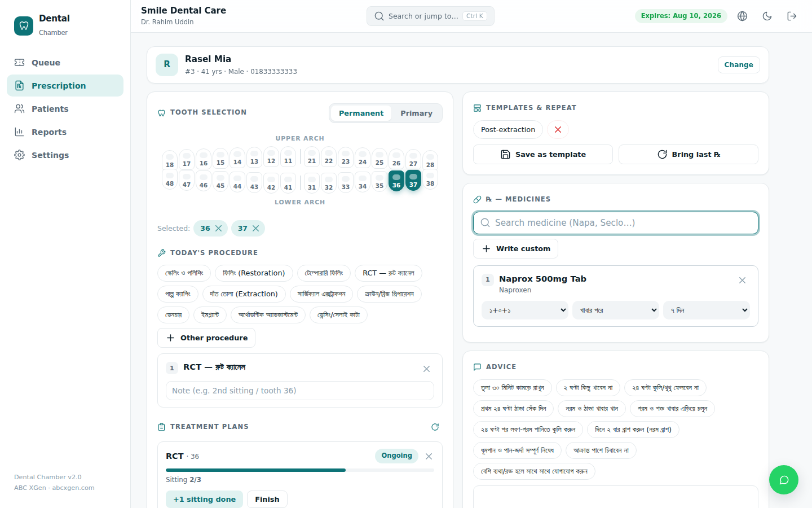Select upper tooth 14

[237, 157]
